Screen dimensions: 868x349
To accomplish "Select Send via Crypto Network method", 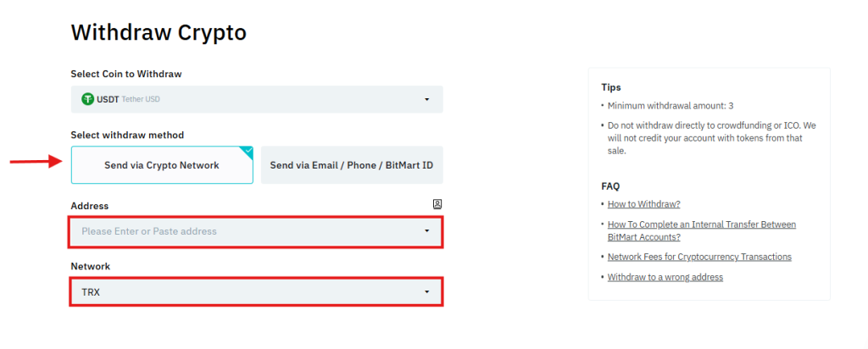I will (x=162, y=165).
